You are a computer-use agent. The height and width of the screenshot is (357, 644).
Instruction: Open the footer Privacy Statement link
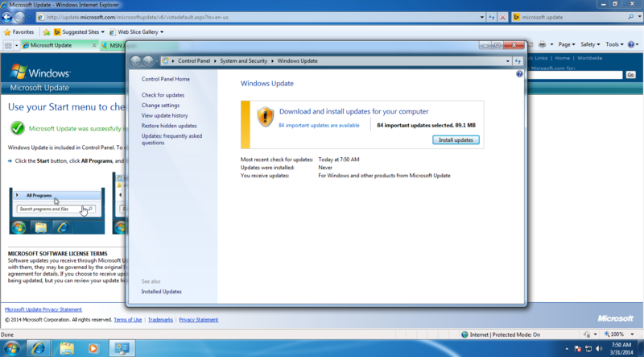coord(198,320)
